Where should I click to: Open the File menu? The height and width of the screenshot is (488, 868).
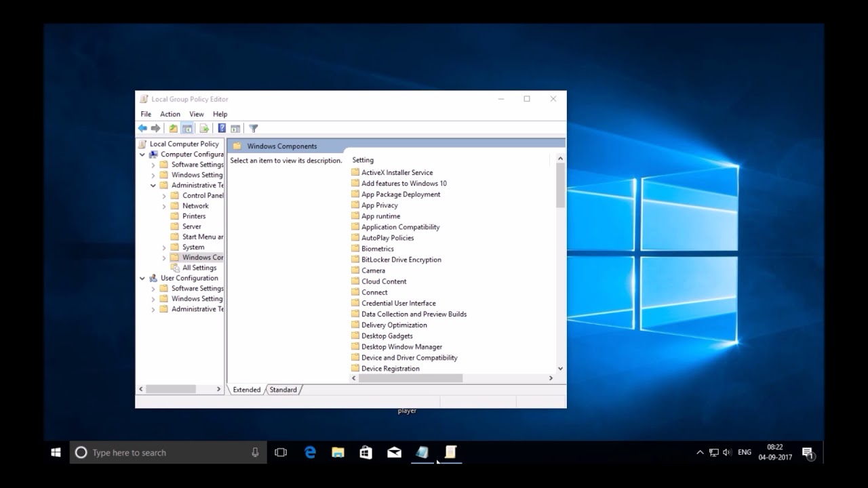146,114
